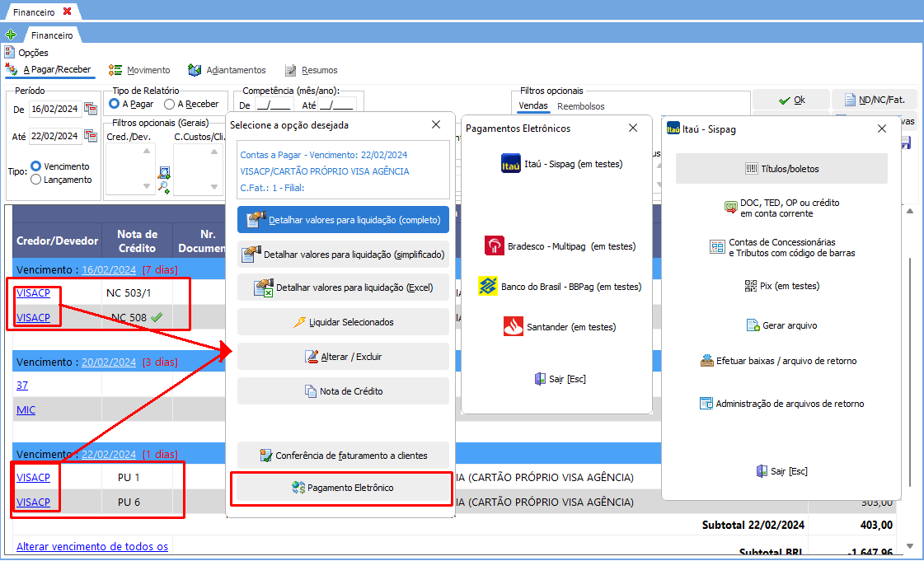Click the green plus add-tab icon
924x561 pixels.
click(x=10, y=35)
